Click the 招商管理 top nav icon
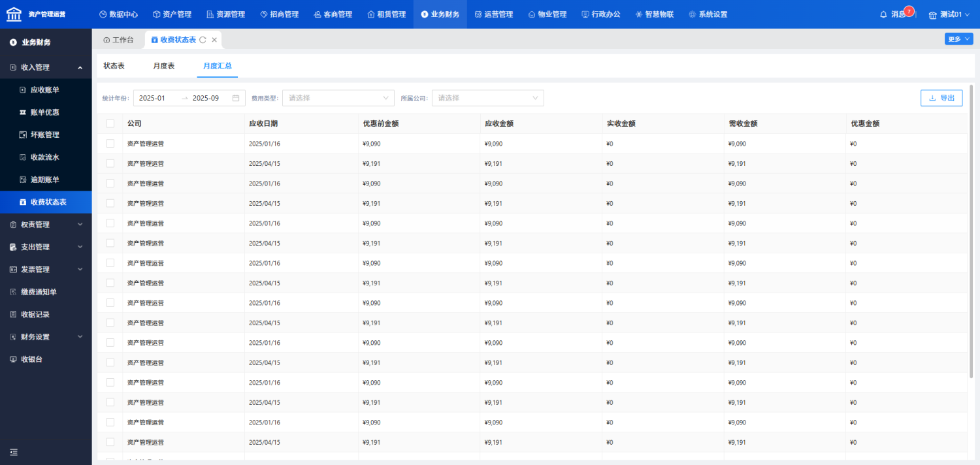 click(263, 14)
